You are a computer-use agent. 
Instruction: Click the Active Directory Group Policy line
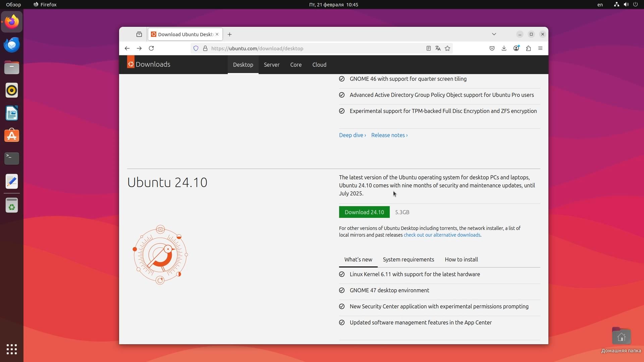(442, 95)
